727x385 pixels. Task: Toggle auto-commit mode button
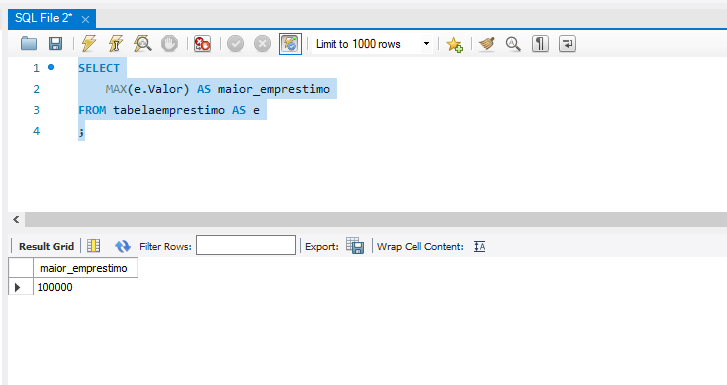pyautogui.click(x=290, y=44)
